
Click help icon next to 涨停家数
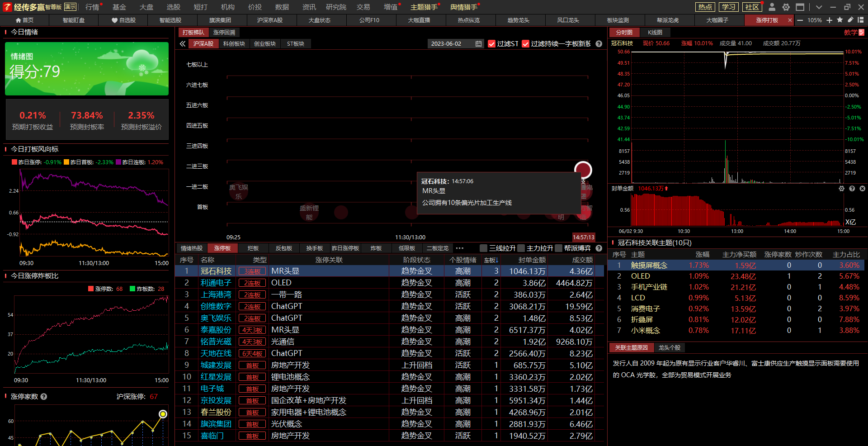click(x=44, y=397)
